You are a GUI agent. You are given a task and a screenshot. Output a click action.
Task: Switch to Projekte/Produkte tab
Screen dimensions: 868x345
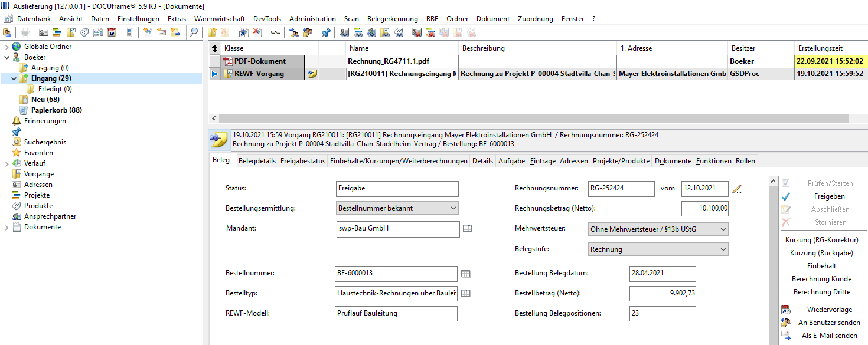(x=621, y=161)
